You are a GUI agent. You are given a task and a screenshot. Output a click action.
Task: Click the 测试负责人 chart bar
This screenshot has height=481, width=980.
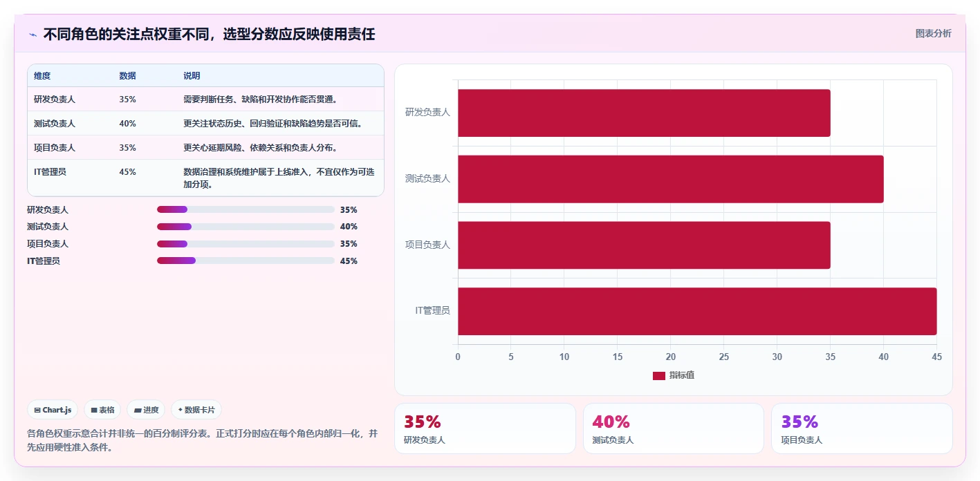coord(670,179)
